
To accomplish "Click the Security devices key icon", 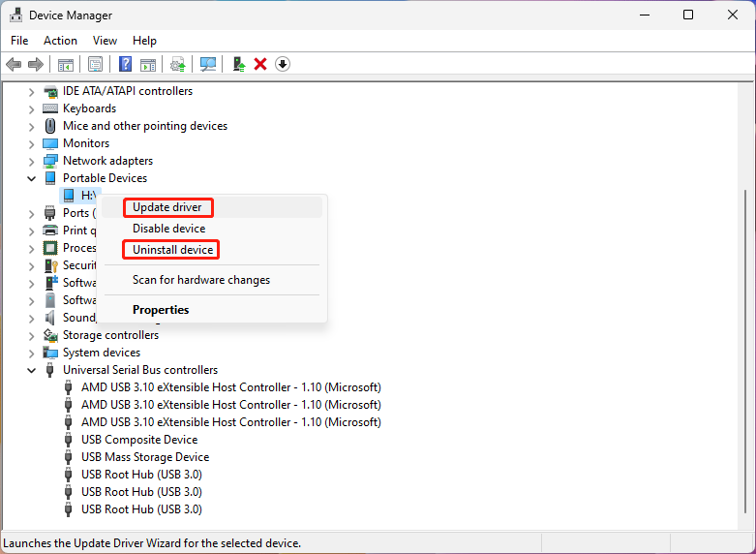I will tap(50, 265).
